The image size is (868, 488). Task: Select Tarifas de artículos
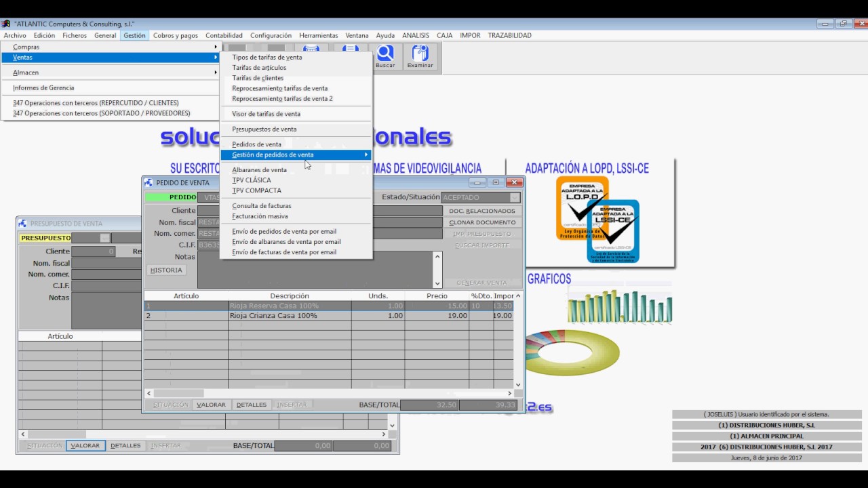point(296,68)
